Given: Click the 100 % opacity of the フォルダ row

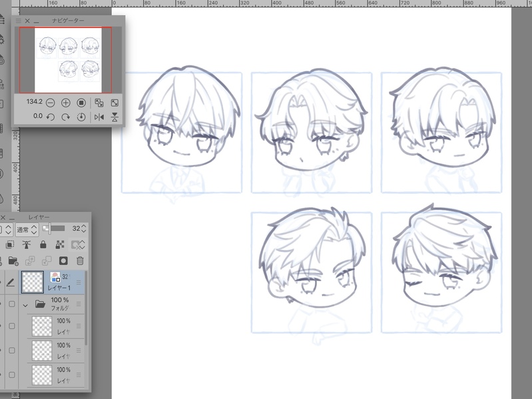Looking at the screenshot, I should 60,300.
